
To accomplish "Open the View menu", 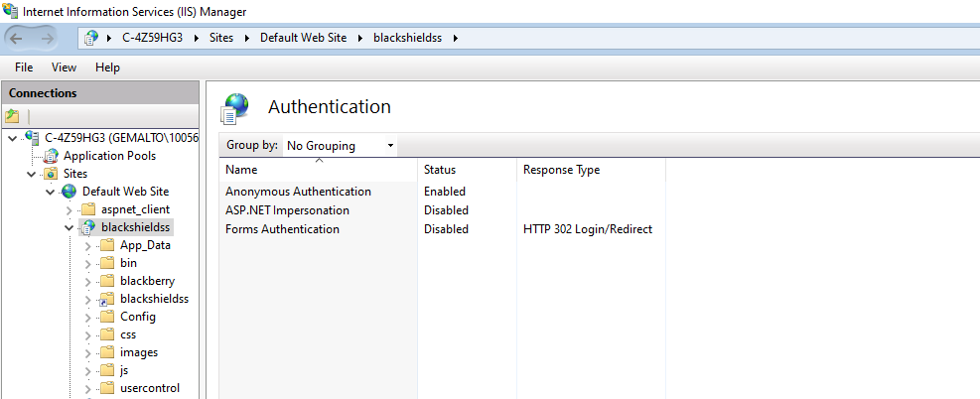I will 64,67.
